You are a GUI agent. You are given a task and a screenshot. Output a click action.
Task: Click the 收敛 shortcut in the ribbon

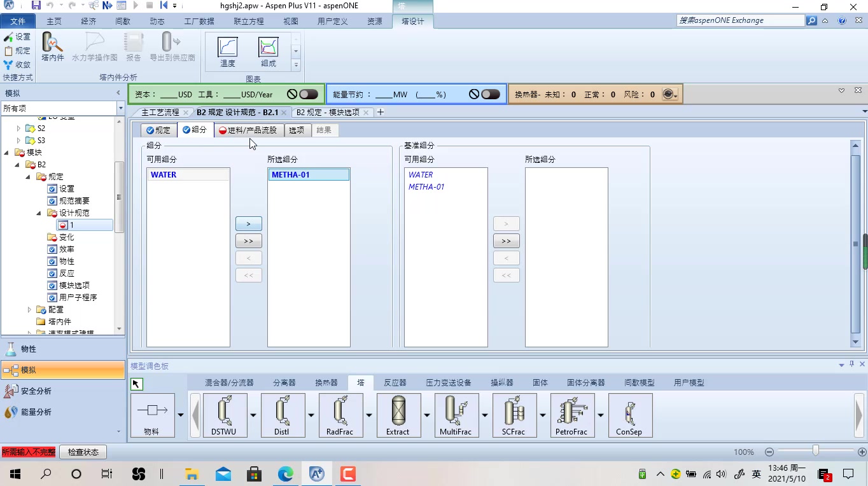[17, 65]
